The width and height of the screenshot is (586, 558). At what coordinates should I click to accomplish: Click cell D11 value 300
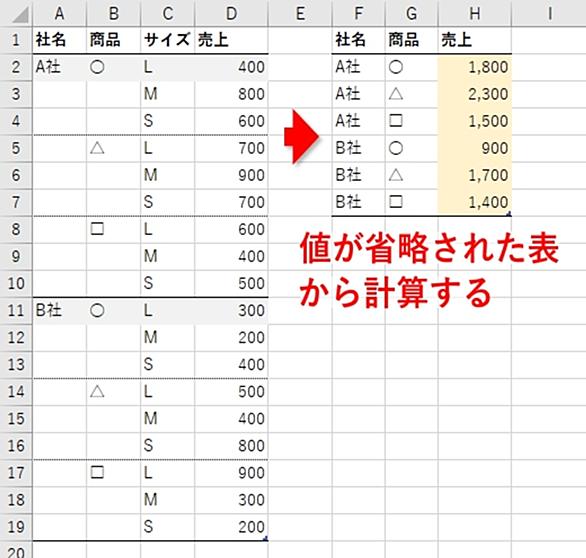click(231, 311)
